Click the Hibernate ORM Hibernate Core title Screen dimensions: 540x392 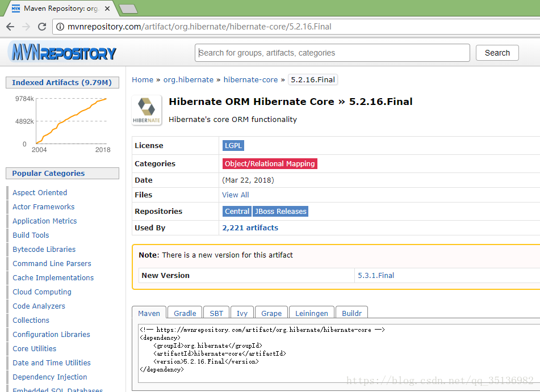291,102
